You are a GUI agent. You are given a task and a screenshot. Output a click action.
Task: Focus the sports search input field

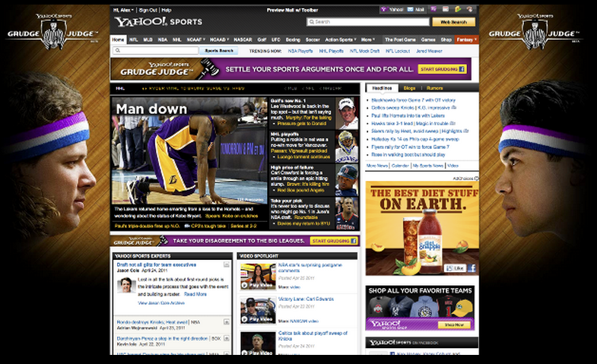click(156, 50)
